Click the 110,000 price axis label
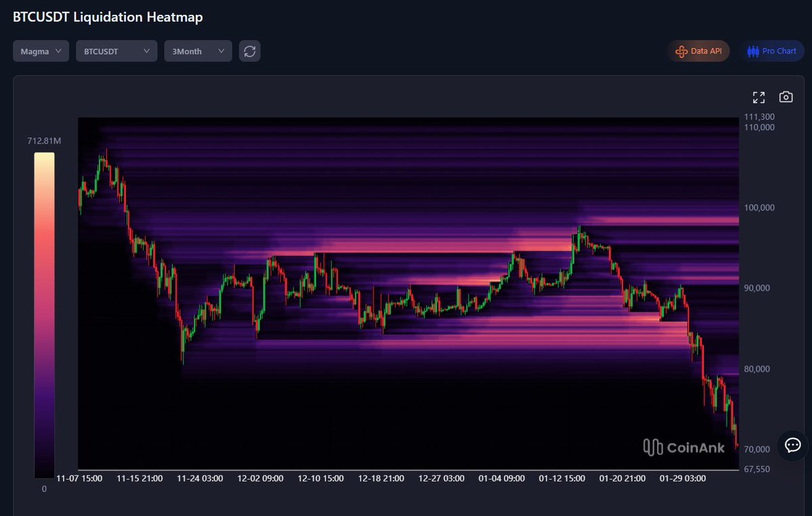The width and height of the screenshot is (812, 516). 759,127
